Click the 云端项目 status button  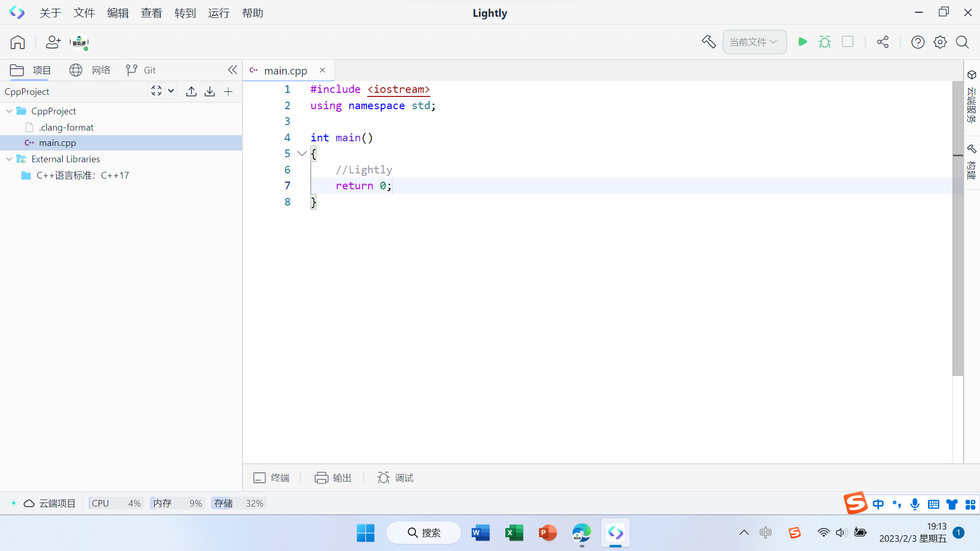coord(50,503)
